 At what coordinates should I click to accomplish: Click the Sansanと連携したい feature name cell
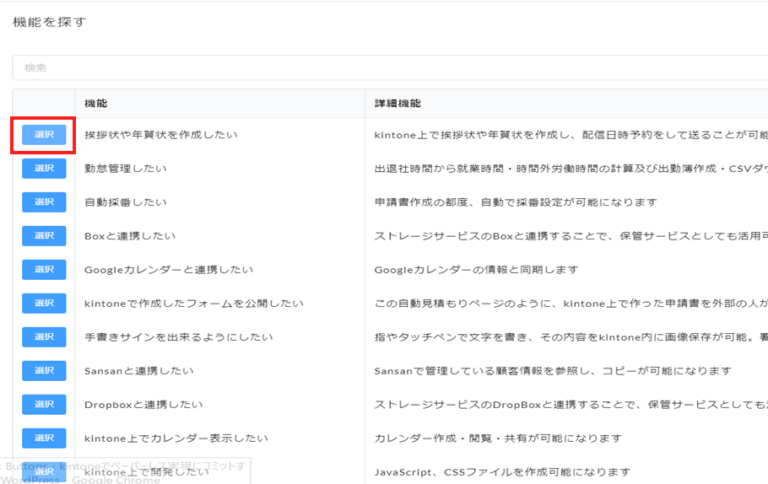(x=137, y=371)
